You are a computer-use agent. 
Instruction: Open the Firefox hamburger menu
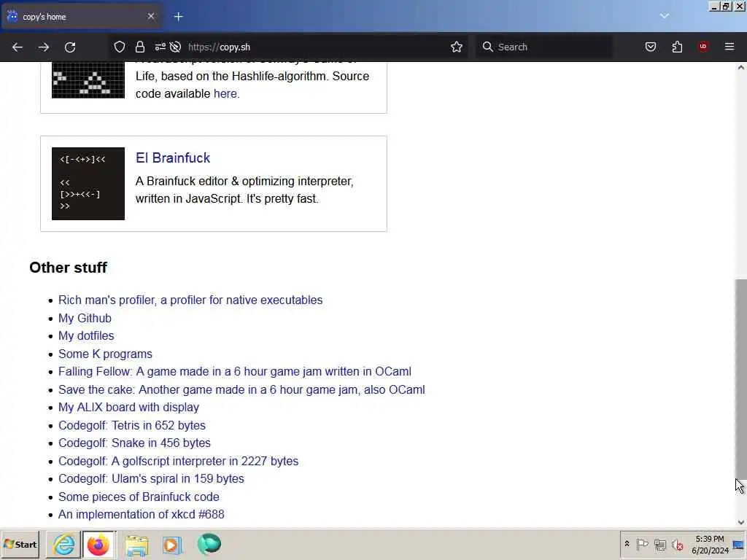coord(729,47)
